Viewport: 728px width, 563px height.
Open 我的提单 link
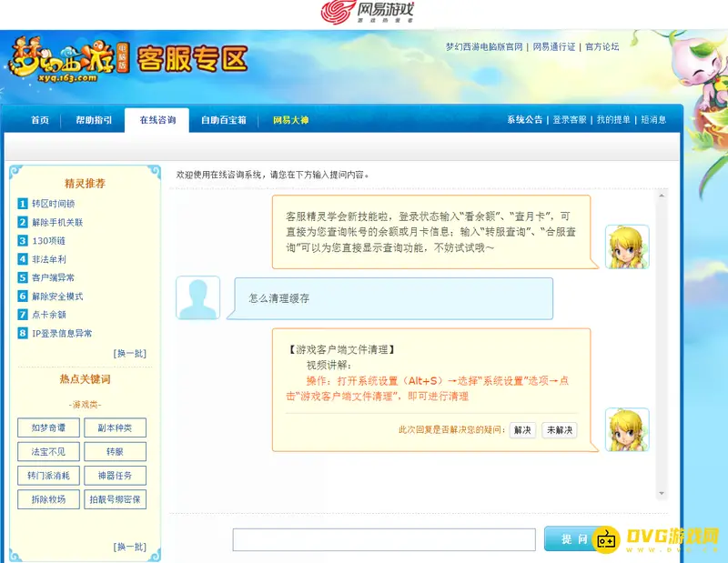pos(613,120)
